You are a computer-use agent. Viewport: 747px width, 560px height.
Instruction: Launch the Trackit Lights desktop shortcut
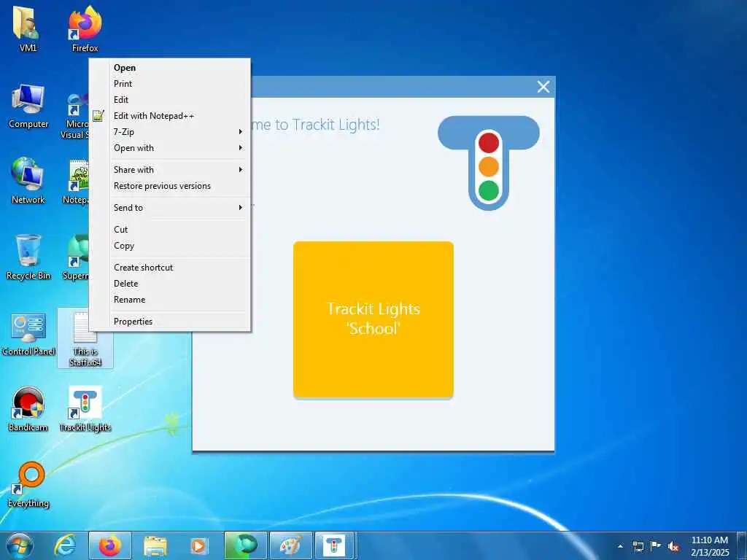point(85,408)
